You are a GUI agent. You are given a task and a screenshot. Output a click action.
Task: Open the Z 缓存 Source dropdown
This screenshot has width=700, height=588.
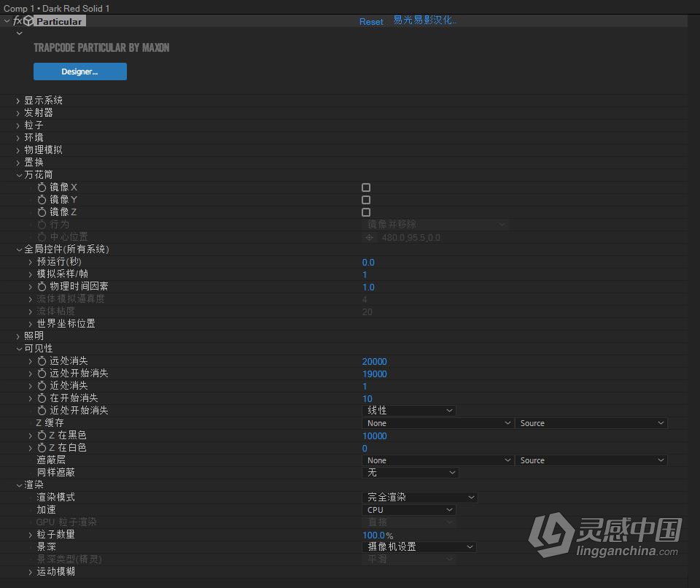click(591, 423)
